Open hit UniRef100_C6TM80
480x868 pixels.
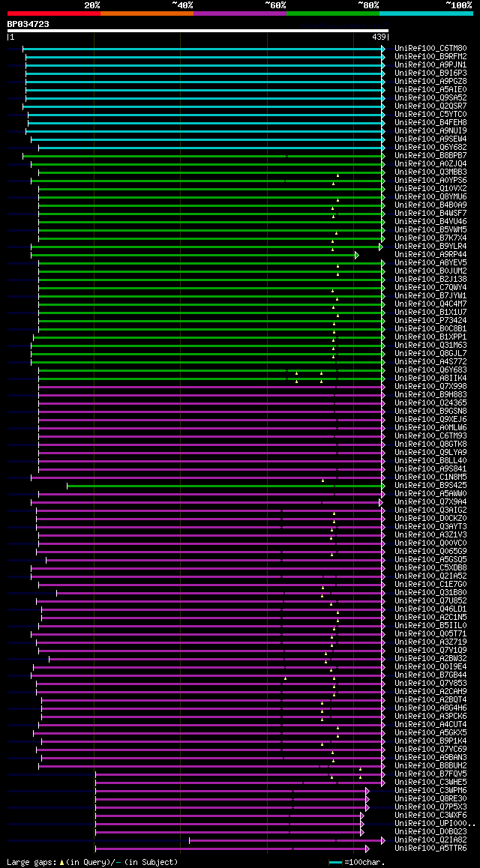pyautogui.click(x=430, y=49)
